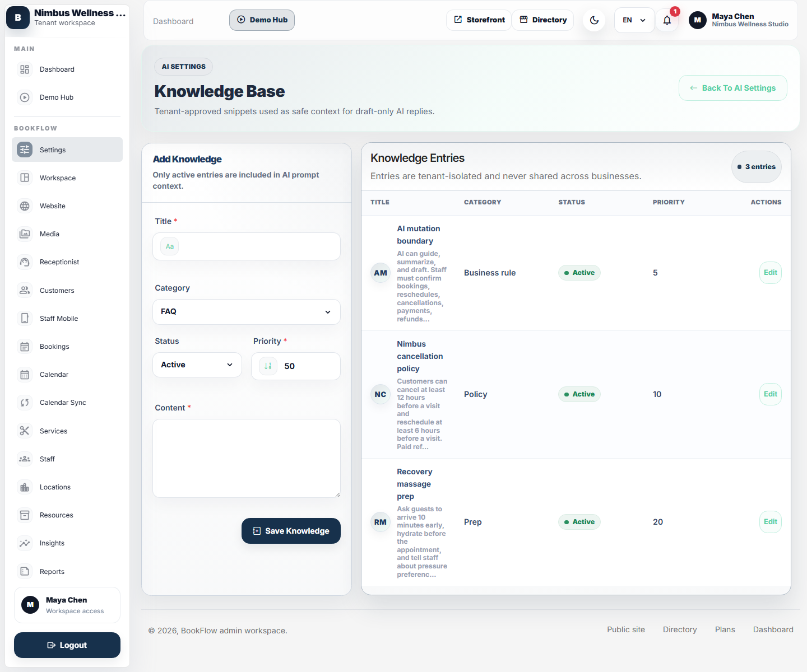Click the Maya Chen sidebar account card
The width and height of the screenshot is (807, 672).
point(67,605)
